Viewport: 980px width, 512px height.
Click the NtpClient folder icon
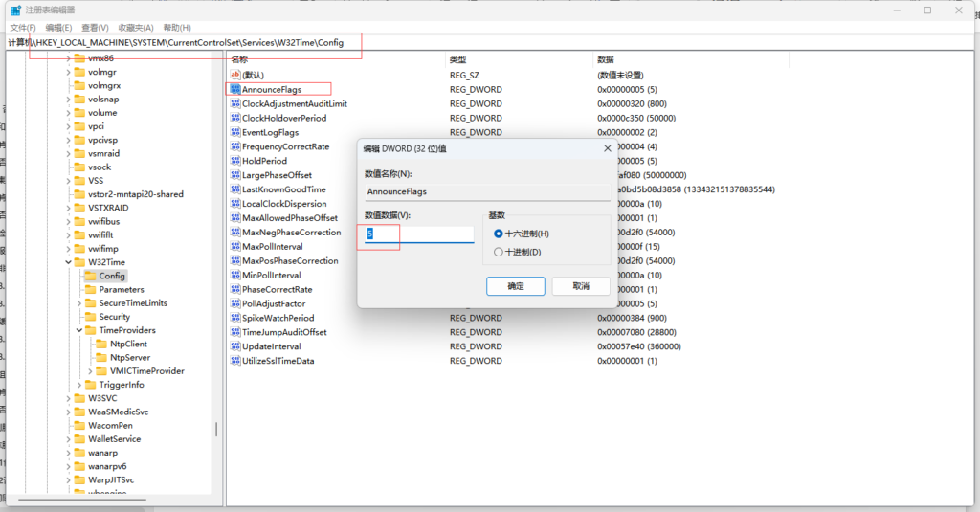tap(100, 344)
